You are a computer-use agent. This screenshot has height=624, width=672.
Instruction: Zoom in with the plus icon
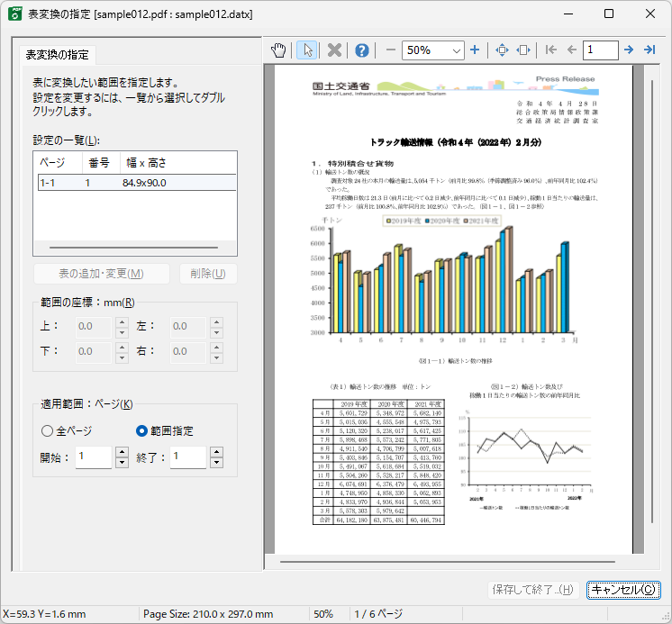(x=475, y=50)
